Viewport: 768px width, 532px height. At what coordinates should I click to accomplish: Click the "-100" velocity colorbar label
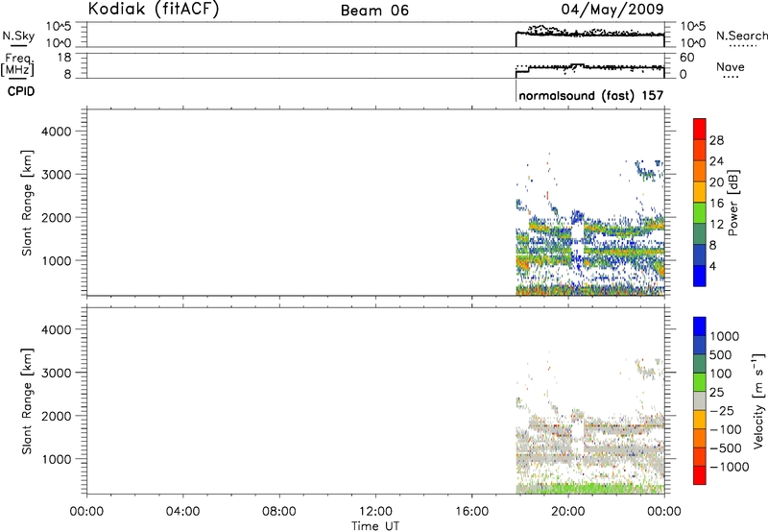(725, 429)
